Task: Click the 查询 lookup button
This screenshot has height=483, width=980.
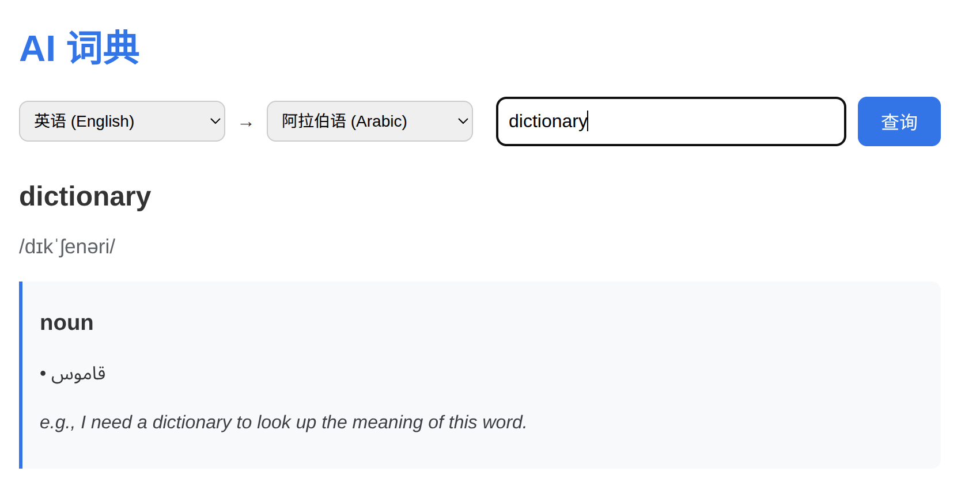Action: 899,121
